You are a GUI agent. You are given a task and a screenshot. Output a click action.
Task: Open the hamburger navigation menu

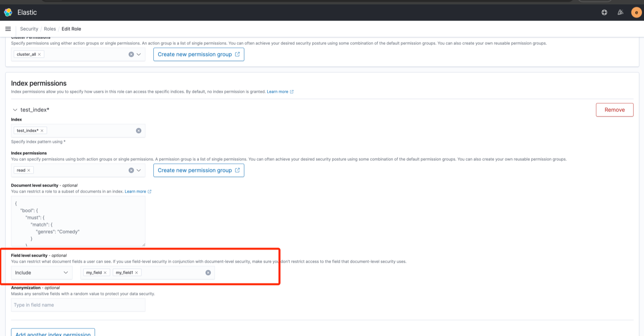pyautogui.click(x=8, y=29)
